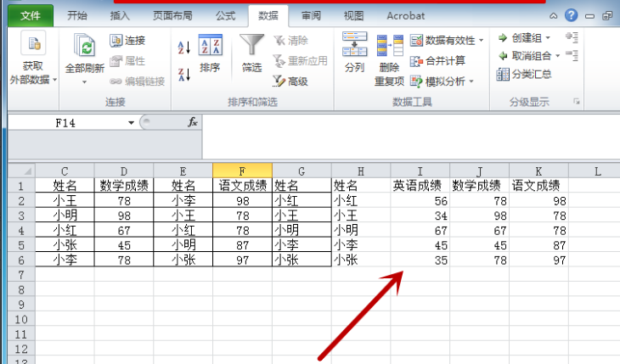Click the show detail icon in 分级显示

pyautogui.click(x=572, y=37)
